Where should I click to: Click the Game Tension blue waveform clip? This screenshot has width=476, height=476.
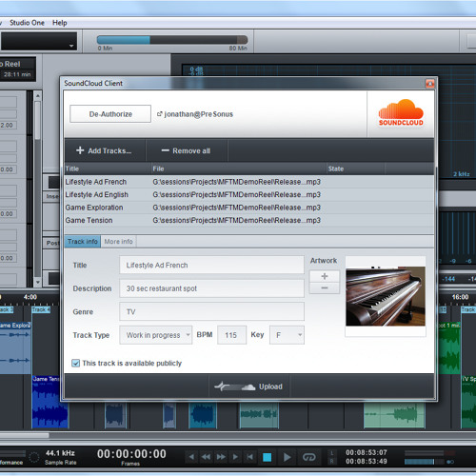pos(50,402)
